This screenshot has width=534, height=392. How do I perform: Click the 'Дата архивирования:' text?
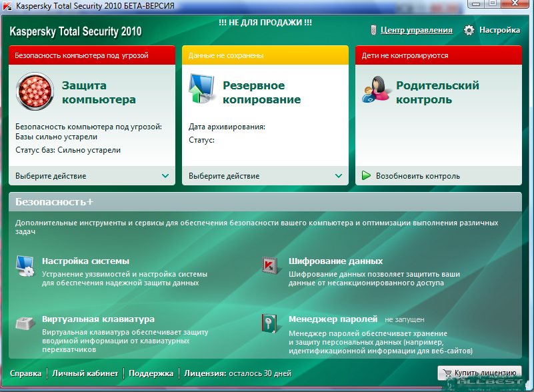pos(227,127)
